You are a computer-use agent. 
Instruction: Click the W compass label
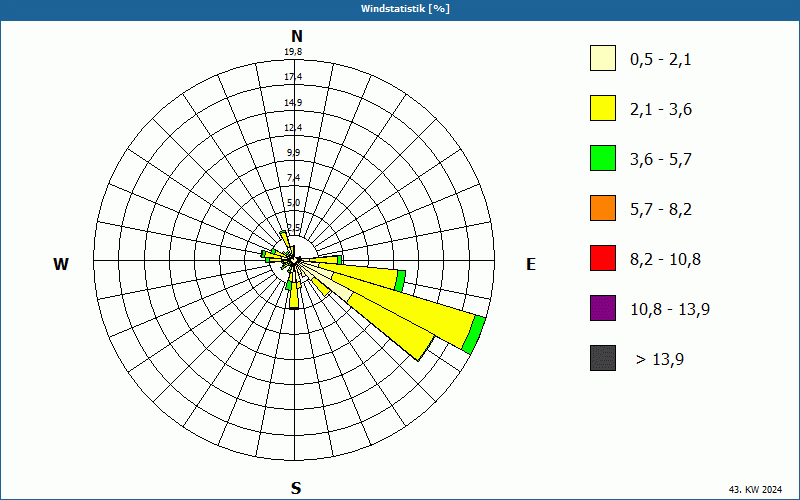click(x=61, y=264)
